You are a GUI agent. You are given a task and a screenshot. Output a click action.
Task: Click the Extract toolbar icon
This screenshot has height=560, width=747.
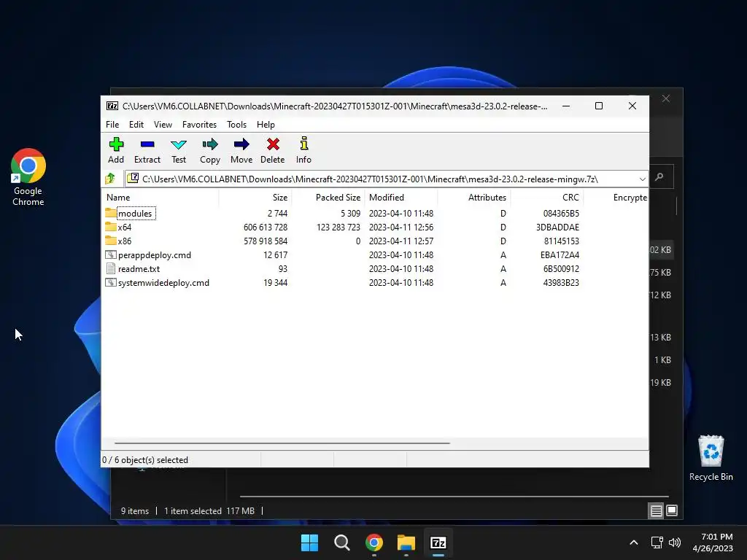click(x=147, y=144)
